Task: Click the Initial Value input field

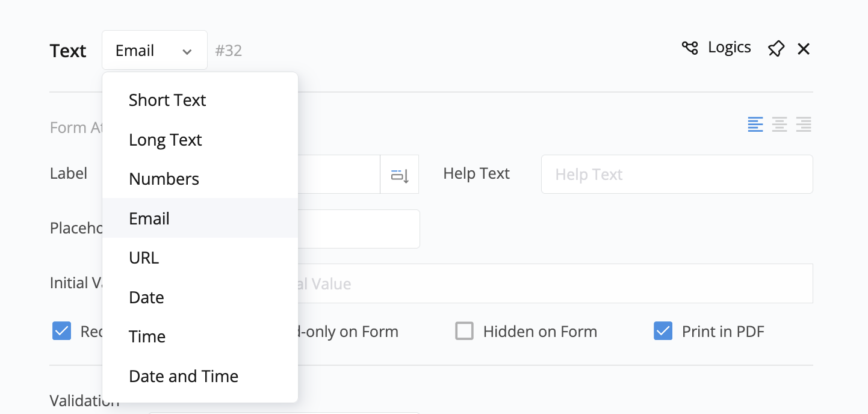Action: [x=554, y=283]
